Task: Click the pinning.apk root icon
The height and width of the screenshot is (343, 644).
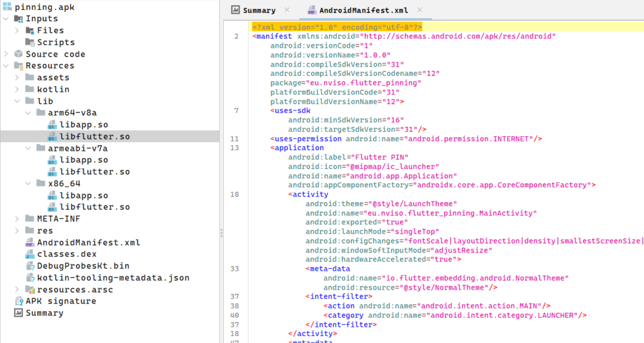Action: click(x=7, y=7)
